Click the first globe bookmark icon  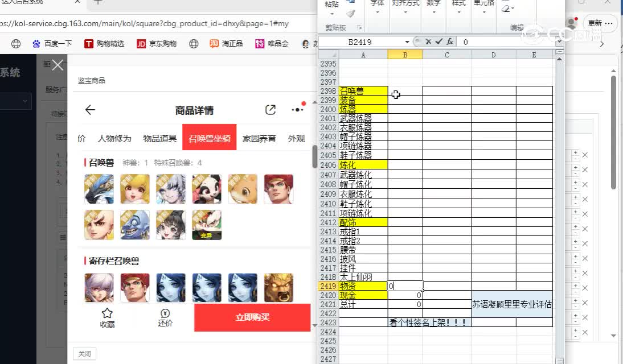(x=16, y=44)
